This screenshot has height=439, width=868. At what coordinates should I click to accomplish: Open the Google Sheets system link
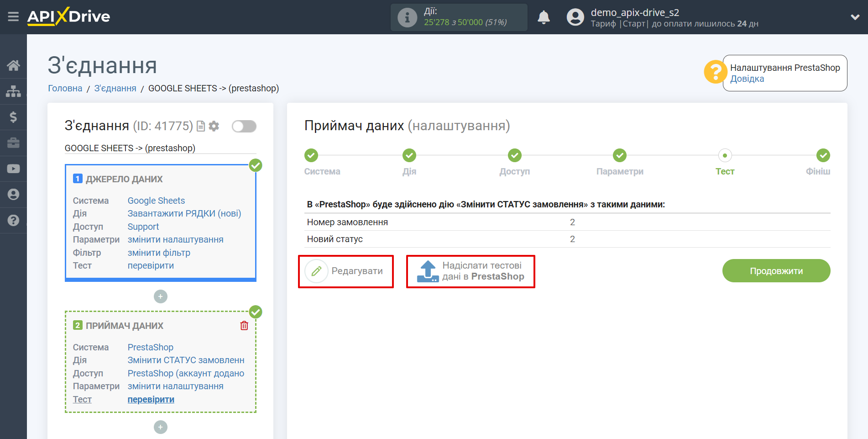(x=156, y=201)
